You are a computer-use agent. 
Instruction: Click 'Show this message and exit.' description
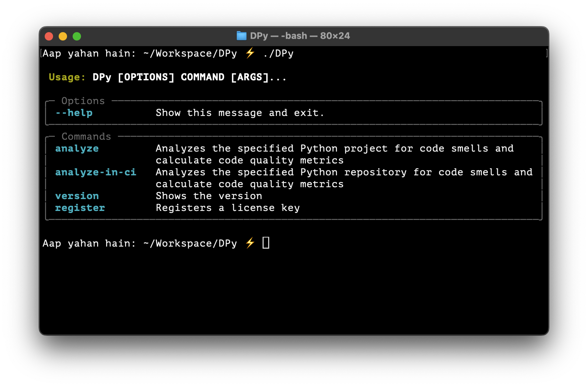[240, 113]
